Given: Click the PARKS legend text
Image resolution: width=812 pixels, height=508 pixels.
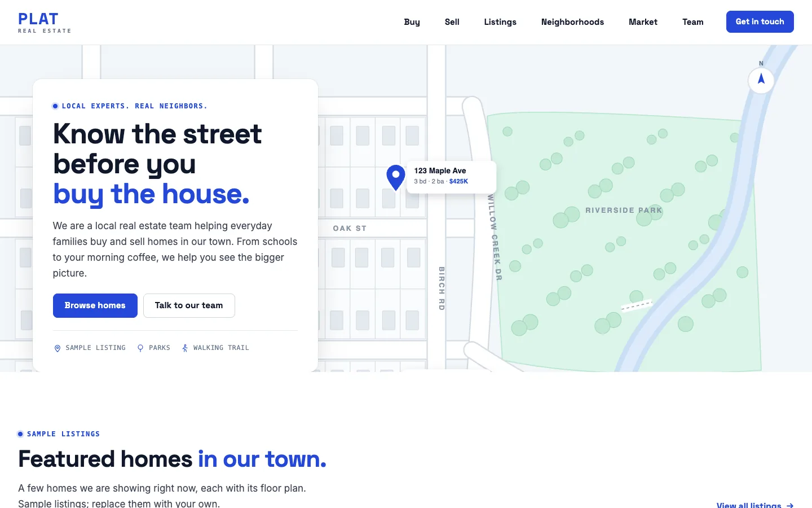Looking at the screenshot, I should tap(160, 348).
